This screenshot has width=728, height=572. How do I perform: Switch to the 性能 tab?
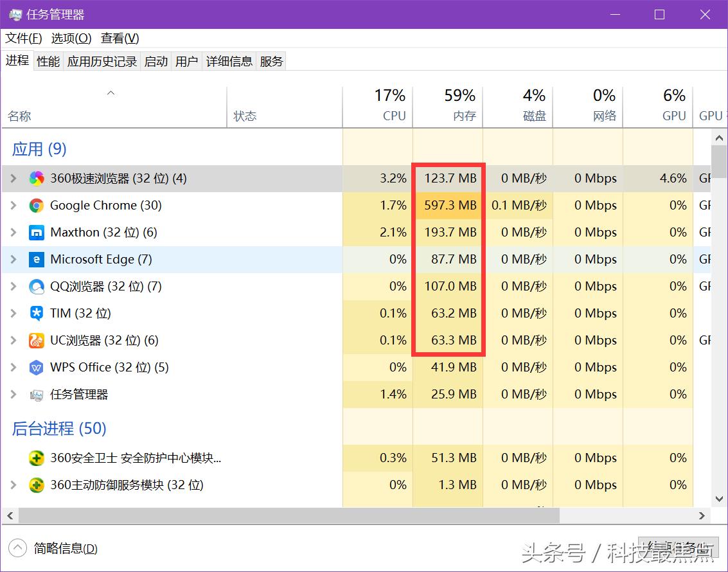(x=48, y=60)
